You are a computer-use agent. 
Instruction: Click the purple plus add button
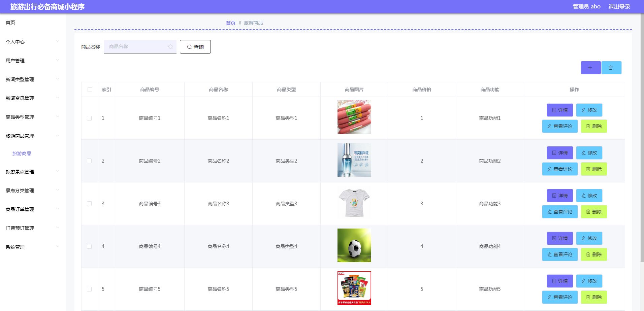(x=590, y=68)
